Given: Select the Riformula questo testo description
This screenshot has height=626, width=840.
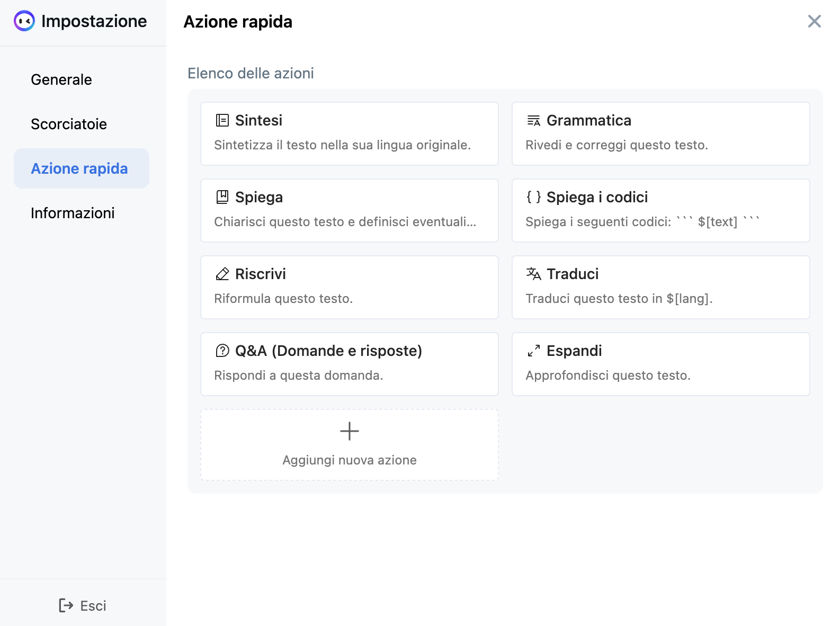Looking at the screenshot, I should click(283, 299).
